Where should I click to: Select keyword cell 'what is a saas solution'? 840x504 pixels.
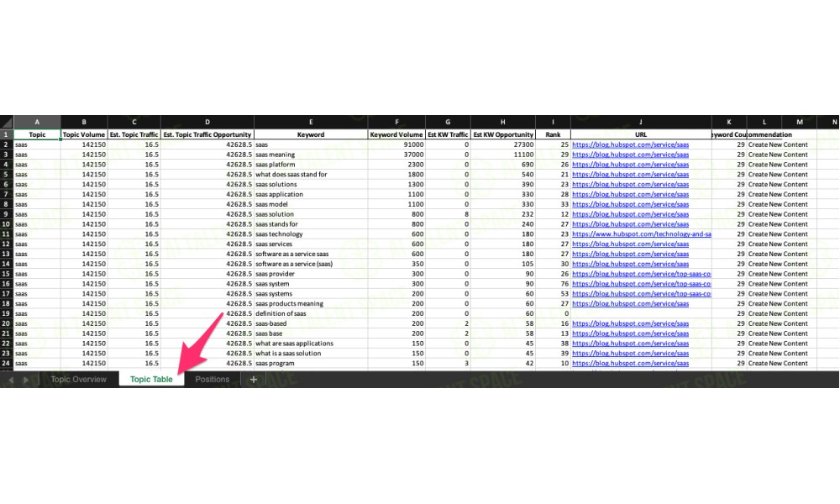311,354
